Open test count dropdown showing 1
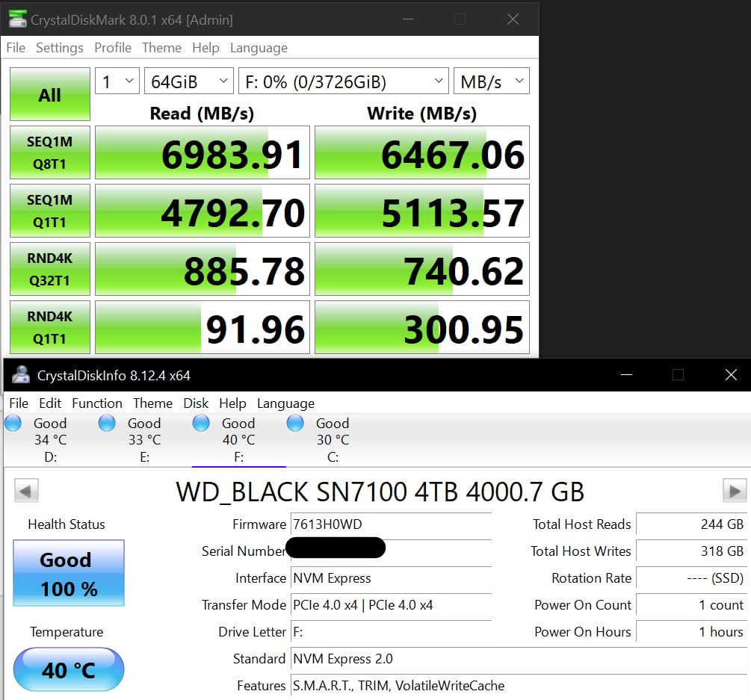The height and width of the screenshot is (700, 751). pyautogui.click(x=117, y=81)
